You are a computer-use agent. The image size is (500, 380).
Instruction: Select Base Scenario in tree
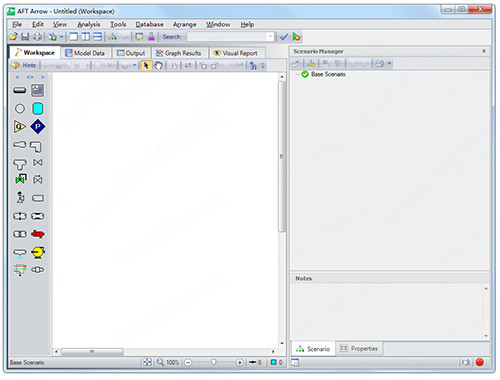click(328, 74)
